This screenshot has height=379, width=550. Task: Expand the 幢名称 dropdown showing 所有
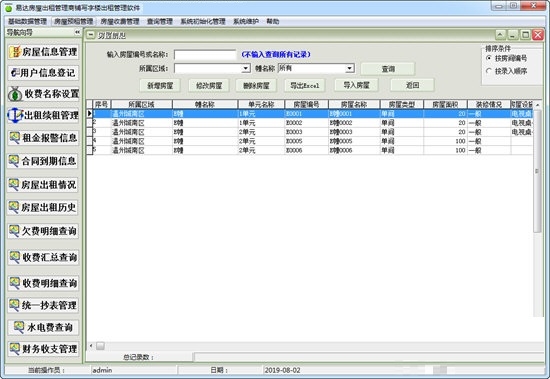coord(349,68)
